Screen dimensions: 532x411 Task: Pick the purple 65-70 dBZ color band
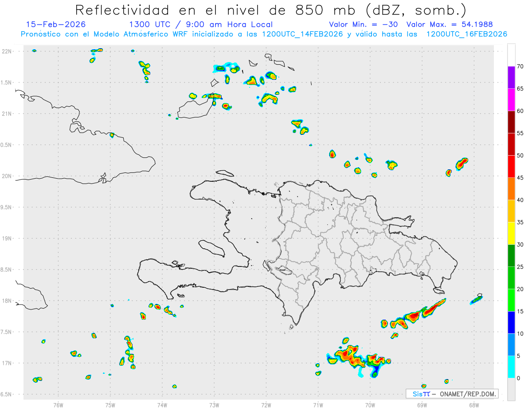point(511,78)
